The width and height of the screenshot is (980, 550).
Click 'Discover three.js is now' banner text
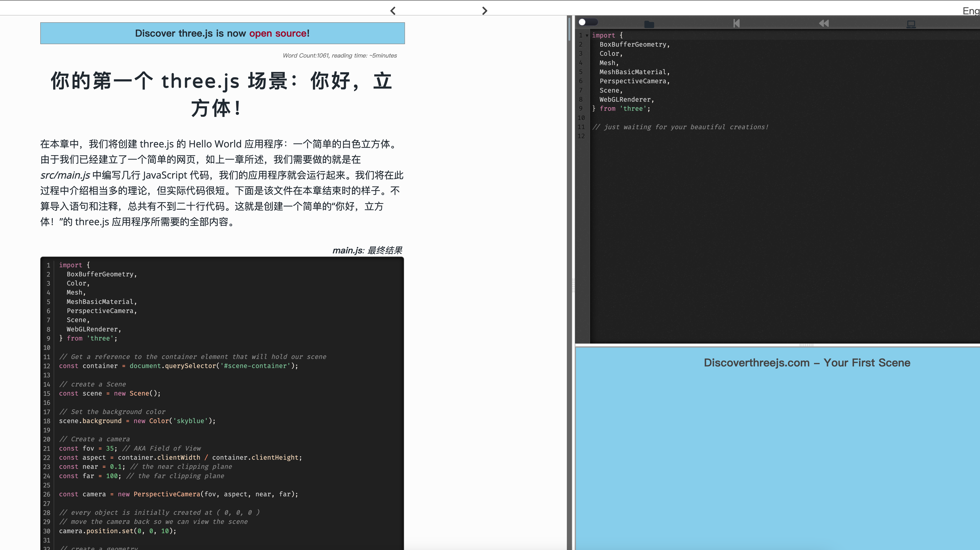click(191, 33)
